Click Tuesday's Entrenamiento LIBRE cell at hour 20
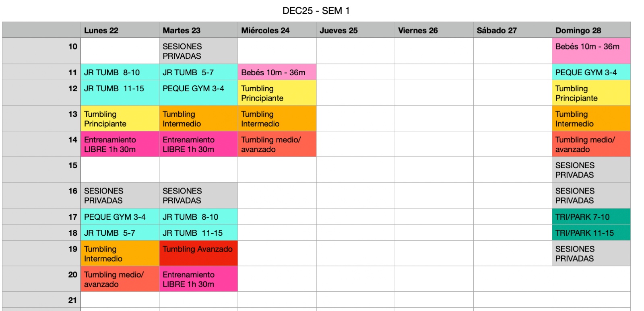 click(198, 279)
